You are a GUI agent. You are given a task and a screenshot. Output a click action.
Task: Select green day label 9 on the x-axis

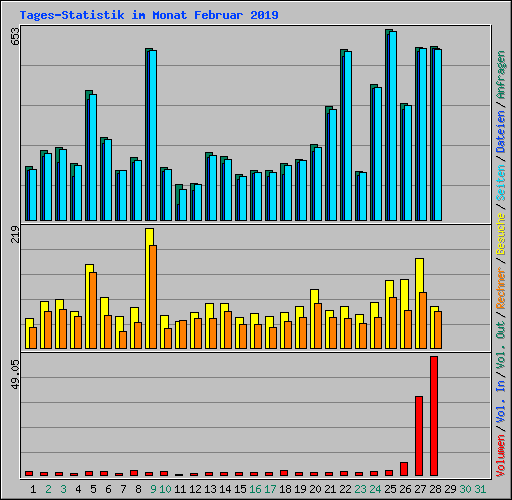(x=153, y=489)
